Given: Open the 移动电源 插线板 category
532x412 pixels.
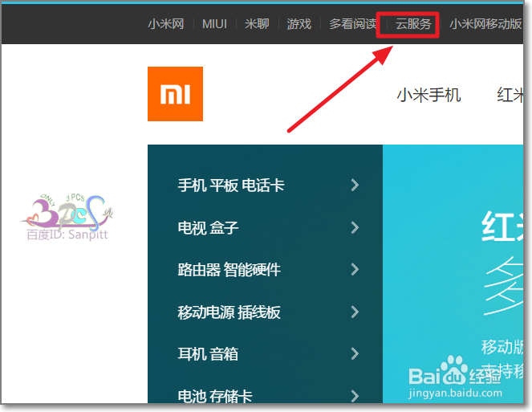Looking at the screenshot, I should coord(229,312).
